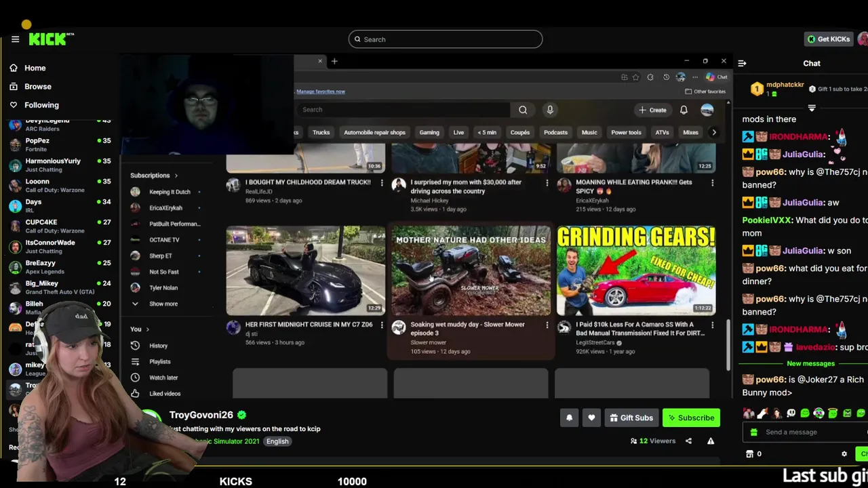Expand the You section chevron

click(148, 329)
